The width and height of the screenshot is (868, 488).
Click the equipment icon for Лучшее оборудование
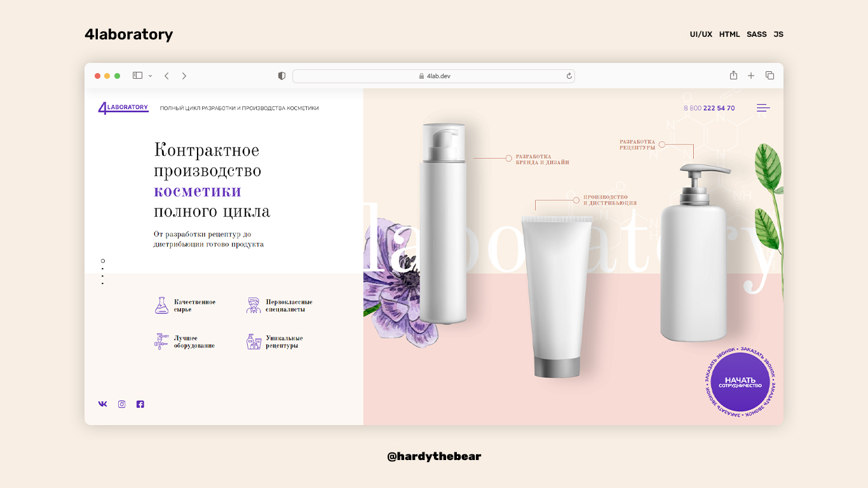161,341
